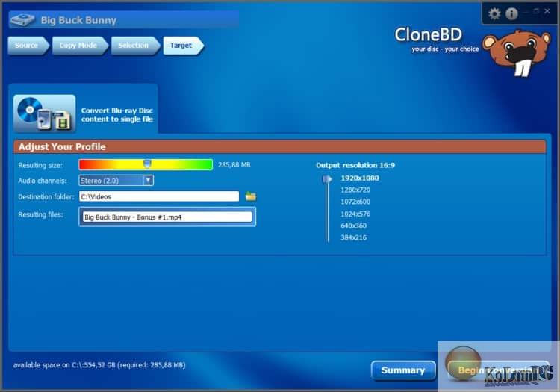
Task: Choose the 640x360 resolution
Action: pyautogui.click(x=354, y=225)
